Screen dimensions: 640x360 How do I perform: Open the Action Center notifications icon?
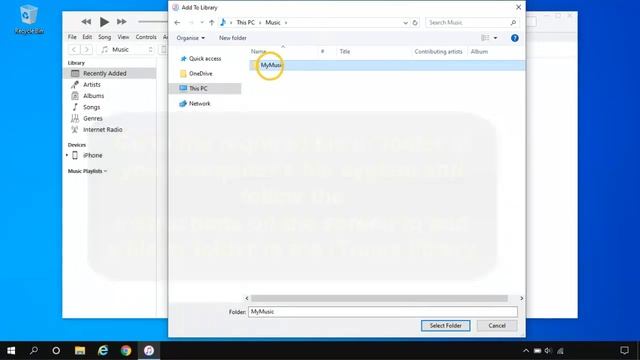(624, 351)
